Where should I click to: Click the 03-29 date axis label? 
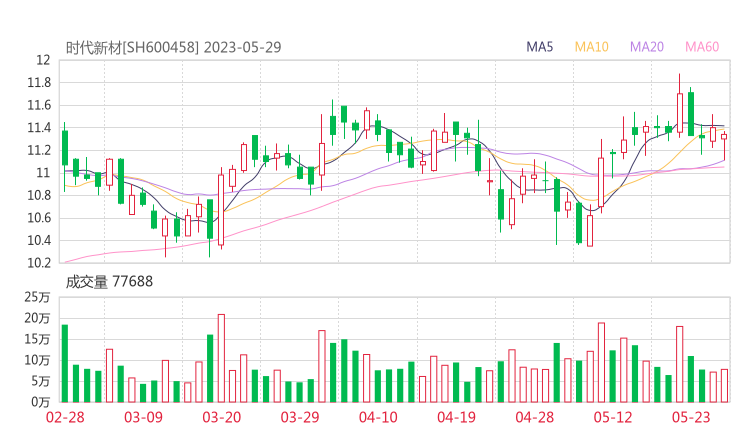click(x=300, y=417)
